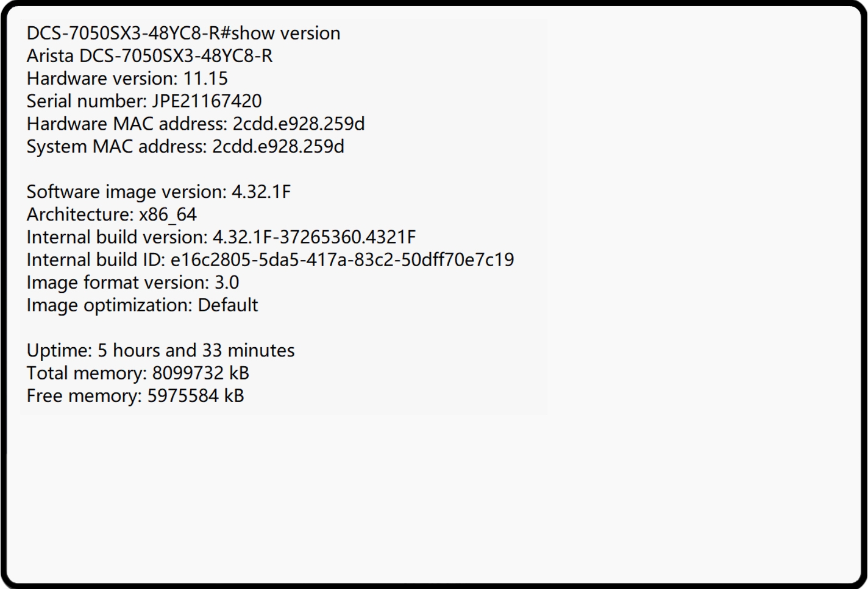Click the internal build ID string
This screenshot has width=868, height=589.
coord(342,260)
